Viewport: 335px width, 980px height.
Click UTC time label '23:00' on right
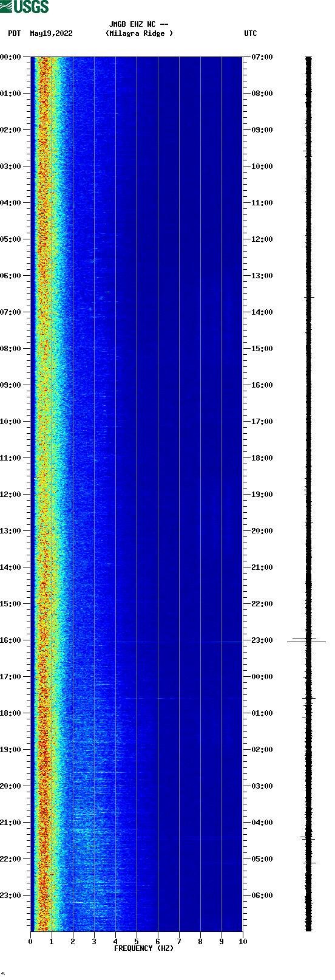click(x=262, y=640)
